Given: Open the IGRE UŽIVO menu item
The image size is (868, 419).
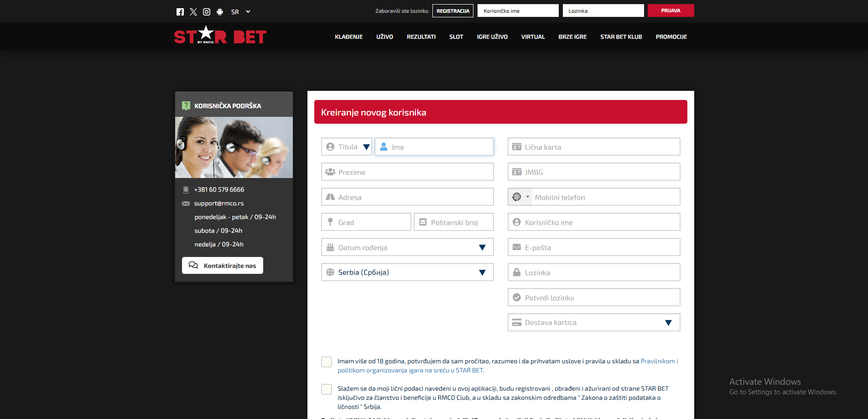Looking at the screenshot, I should coord(492,37).
